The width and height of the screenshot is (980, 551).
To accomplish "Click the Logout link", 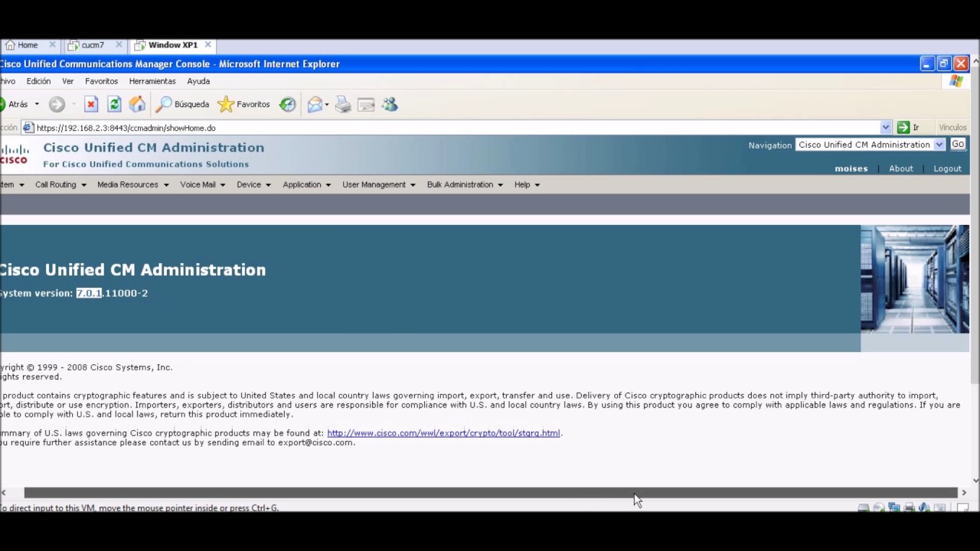I will 947,168.
